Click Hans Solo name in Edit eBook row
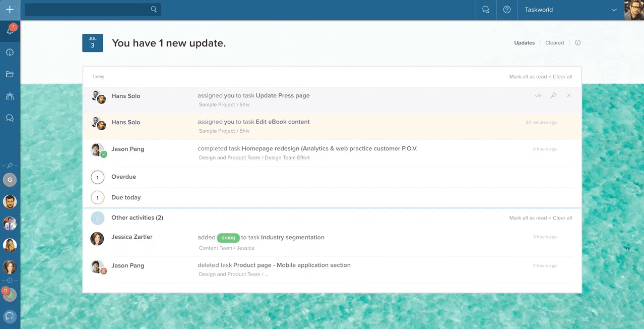The image size is (644, 329). click(125, 122)
